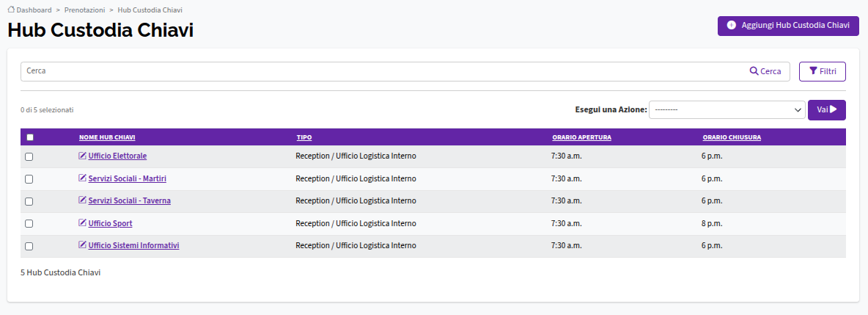Open the Ufficio Sport link
868x315 pixels.
[x=110, y=223]
